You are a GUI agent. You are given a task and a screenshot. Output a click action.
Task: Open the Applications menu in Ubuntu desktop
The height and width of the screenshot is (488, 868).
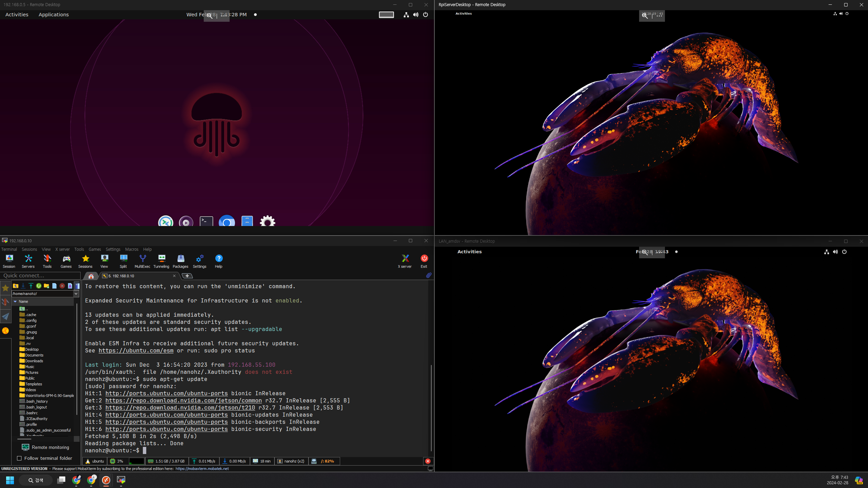pos(53,15)
